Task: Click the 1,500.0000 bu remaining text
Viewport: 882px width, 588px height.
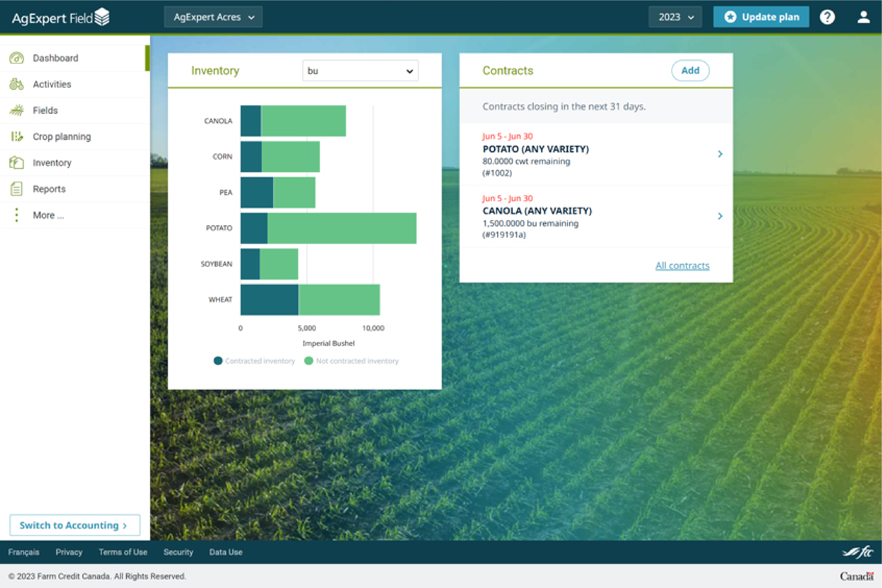Action: point(530,223)
